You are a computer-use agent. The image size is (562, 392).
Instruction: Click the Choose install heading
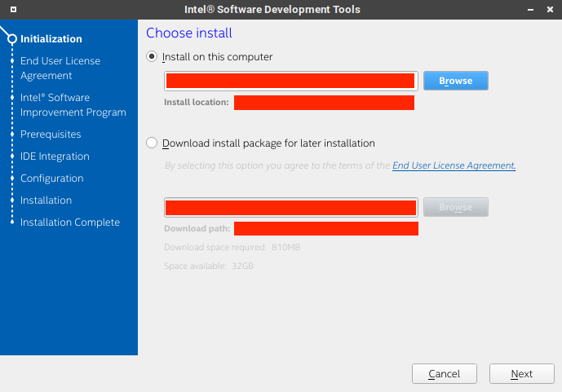(x=189, y=33)
